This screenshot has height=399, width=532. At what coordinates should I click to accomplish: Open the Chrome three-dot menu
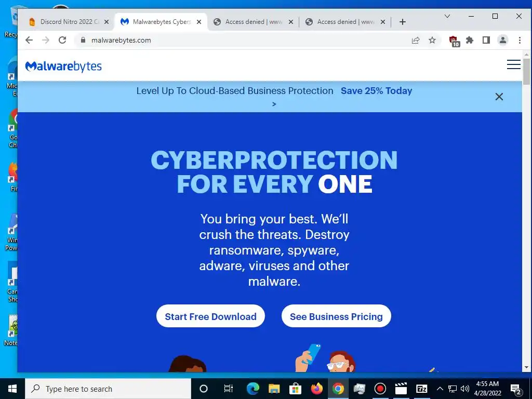click(x=520, y=41)
